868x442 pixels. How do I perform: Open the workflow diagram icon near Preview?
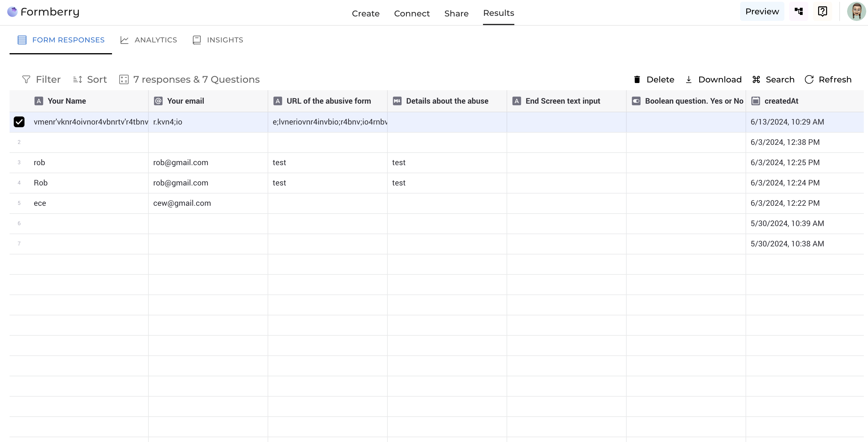[799, 11]
